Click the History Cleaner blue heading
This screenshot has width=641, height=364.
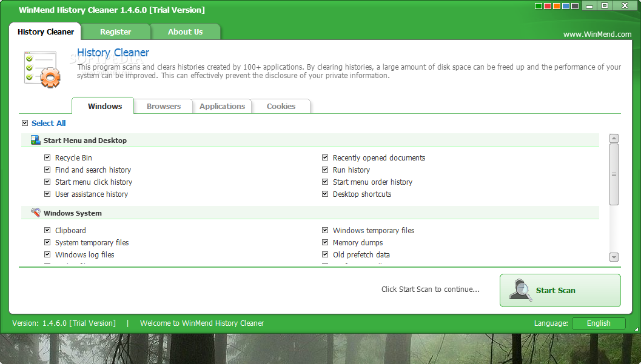[113, 53]
